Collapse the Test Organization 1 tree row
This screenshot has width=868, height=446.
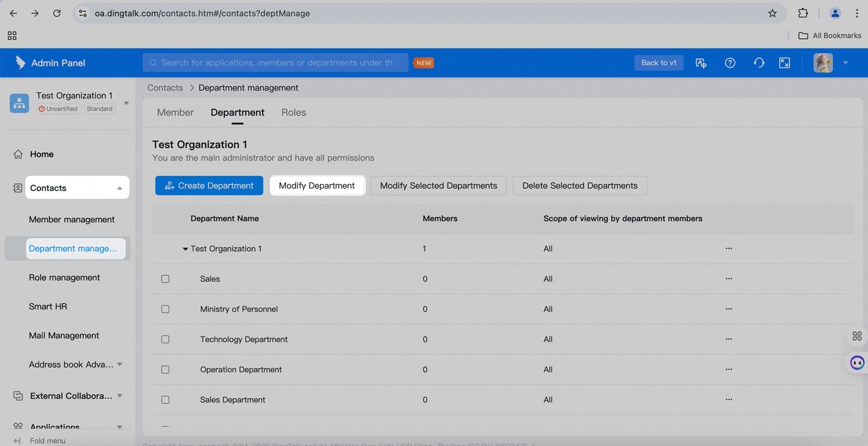186,249
